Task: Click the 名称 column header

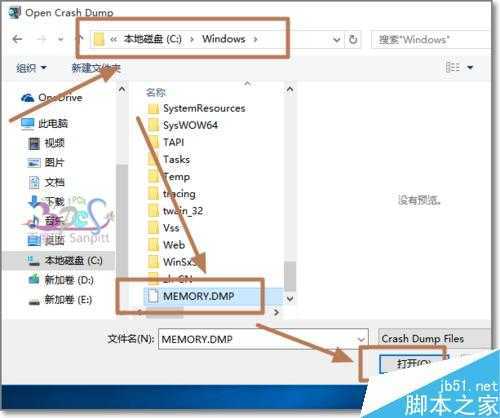Action: pos(156,92)
